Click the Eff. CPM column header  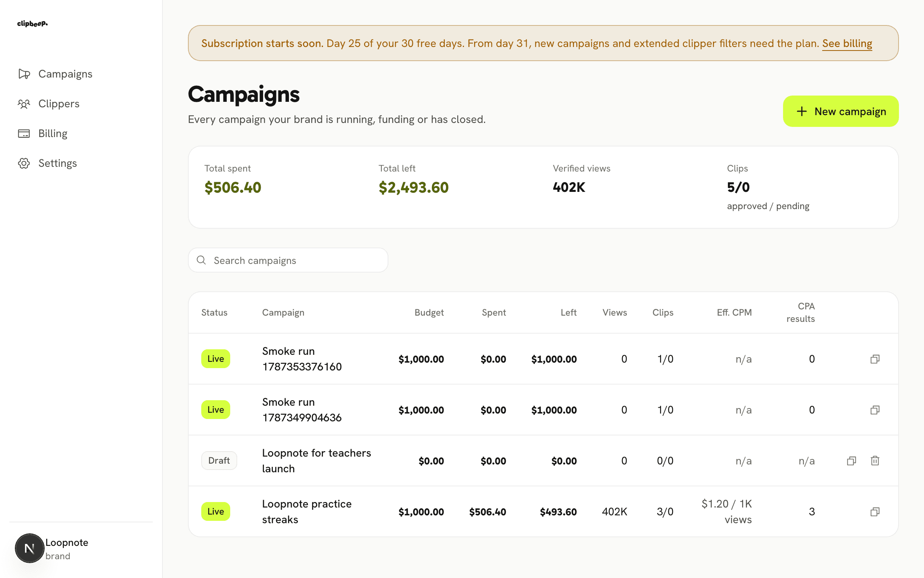(734, 312)
